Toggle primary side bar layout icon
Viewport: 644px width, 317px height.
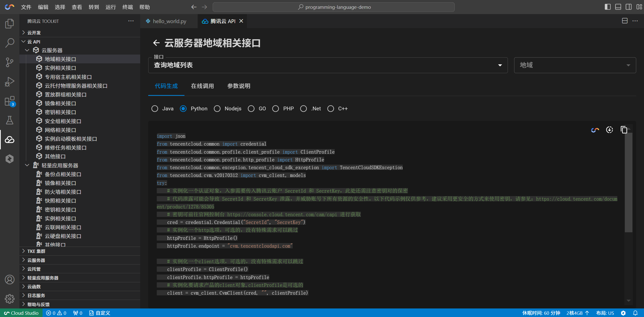[608, 7]
